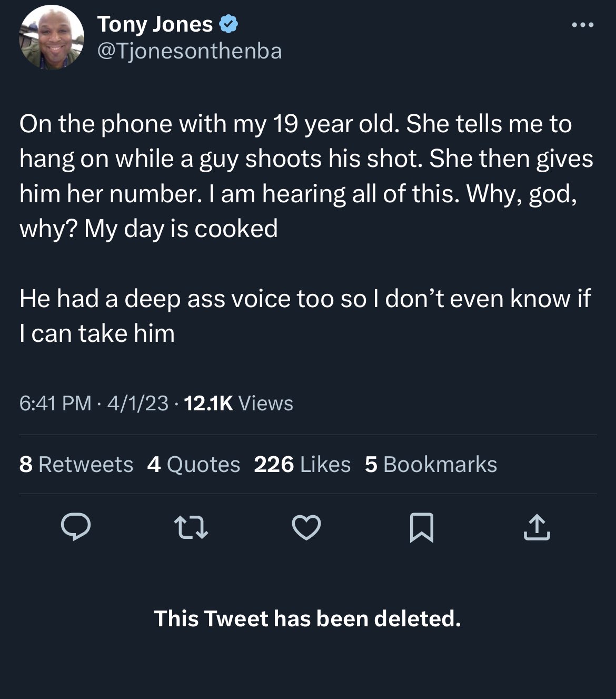Open the Tony Jones display name

tap(155, 24)
